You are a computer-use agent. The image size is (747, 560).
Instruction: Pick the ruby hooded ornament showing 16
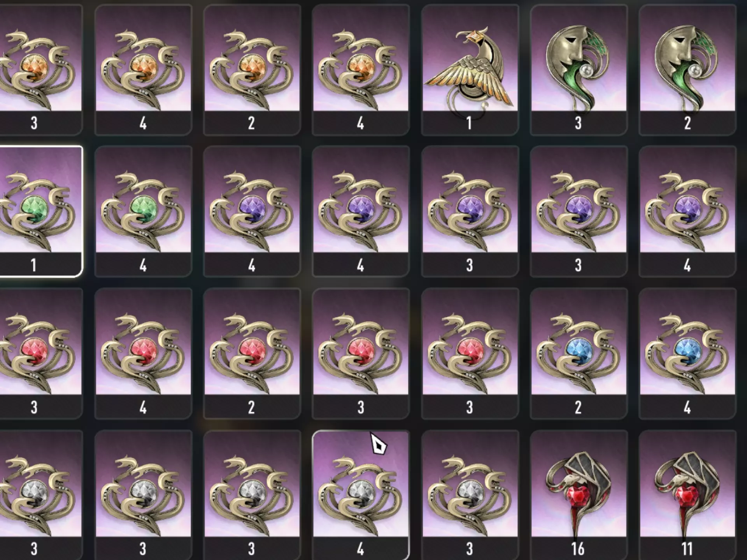(x=579, y=495)
